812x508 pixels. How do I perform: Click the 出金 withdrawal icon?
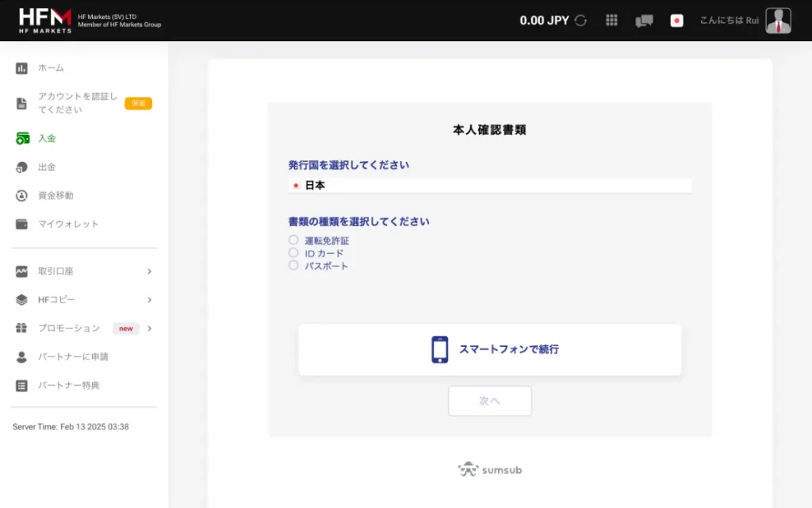[x=21, y=167]
